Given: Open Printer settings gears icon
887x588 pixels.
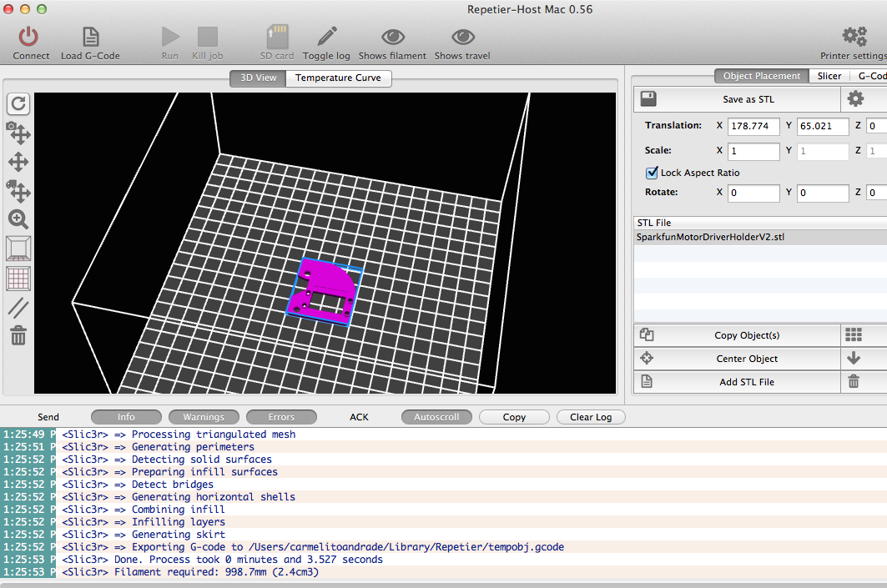Looking at the screenshot, I should pos(854,37).
